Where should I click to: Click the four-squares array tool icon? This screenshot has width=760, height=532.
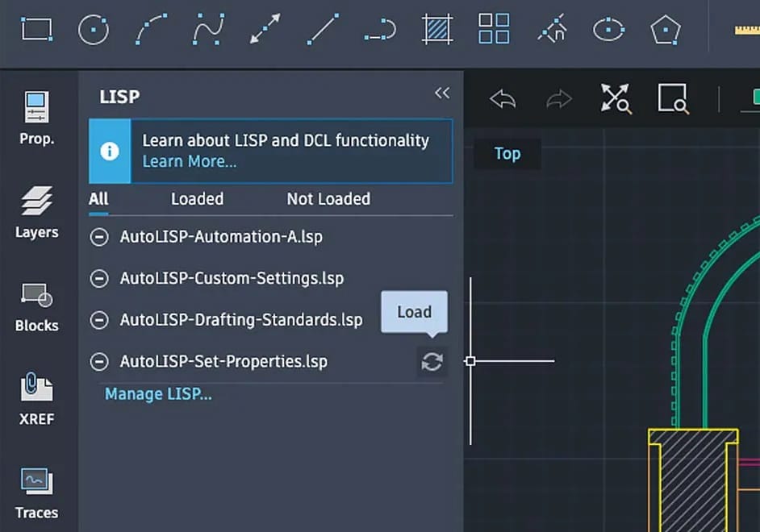494,29
